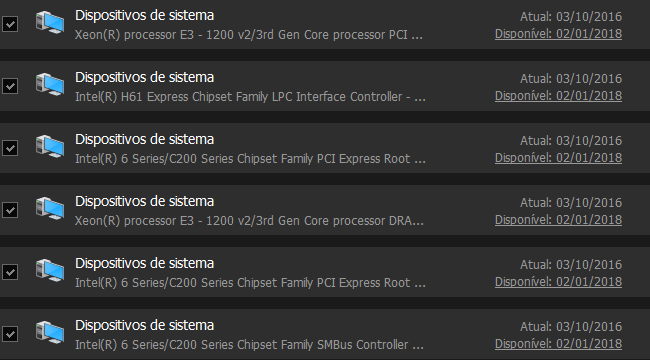
Task: Click Disponível link of second PCI Express Root entry
Action: [x=558, y=282]
